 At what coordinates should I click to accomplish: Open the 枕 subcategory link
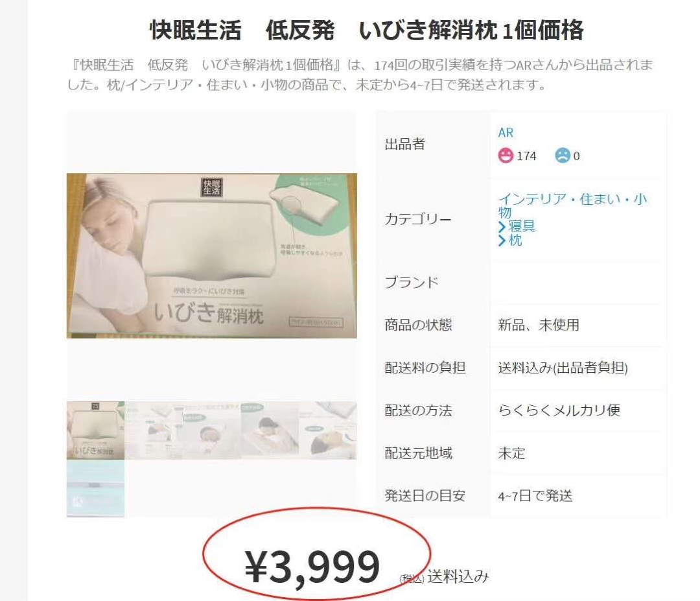(515, 241)
